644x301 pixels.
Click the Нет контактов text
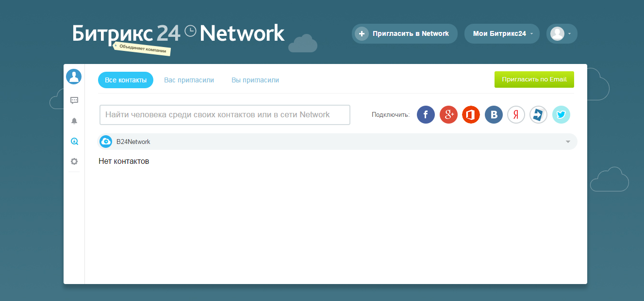click(124, 161)
